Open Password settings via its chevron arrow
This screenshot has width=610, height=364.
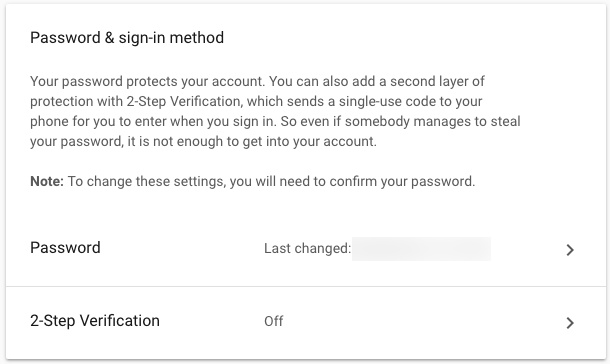click(570, 250)
